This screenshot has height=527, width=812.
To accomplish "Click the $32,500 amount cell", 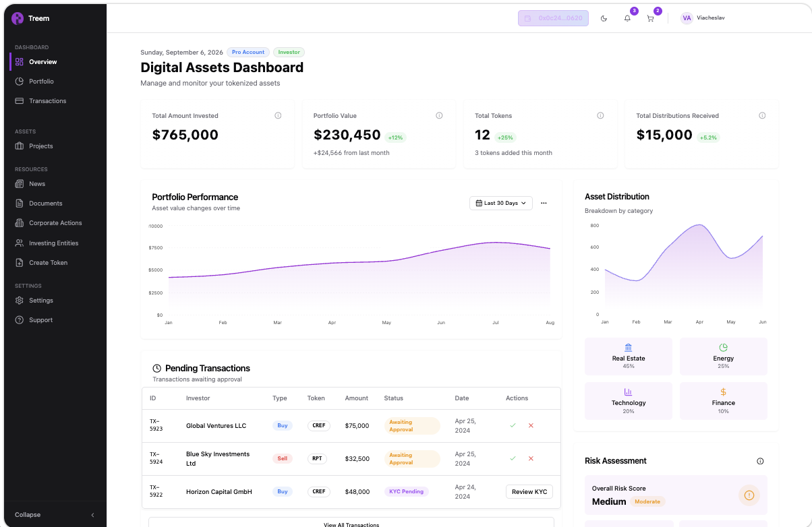I will pos(357,459).
